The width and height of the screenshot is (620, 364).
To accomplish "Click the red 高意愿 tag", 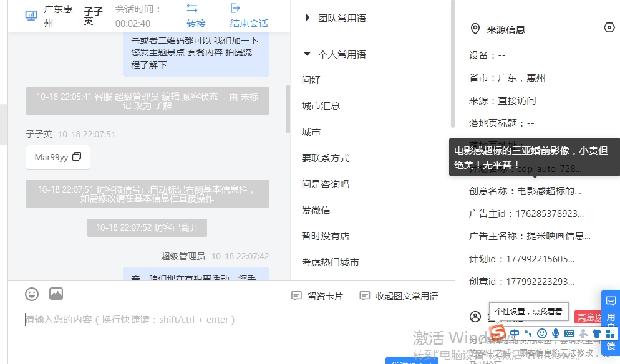I will pos(589,317).
